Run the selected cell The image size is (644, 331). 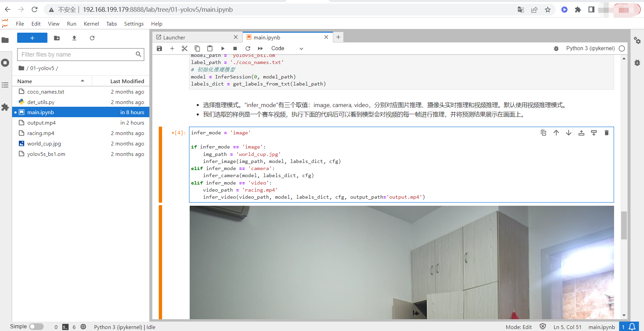pyautogui.click(x=223, y=48)
